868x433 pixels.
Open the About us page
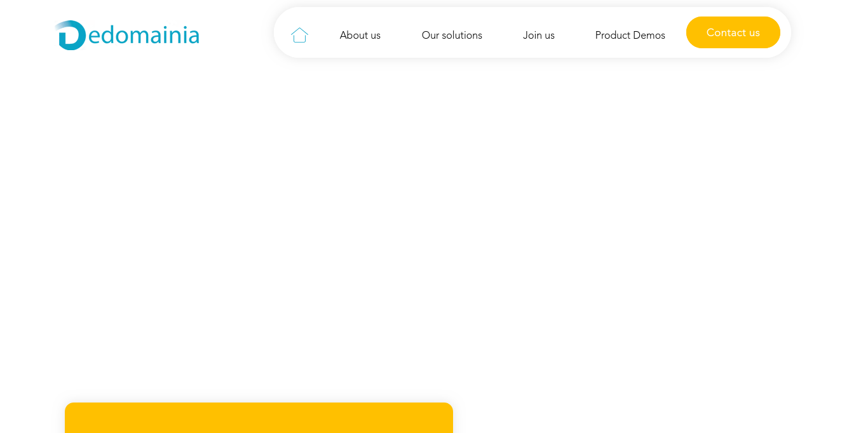[360, 35]
